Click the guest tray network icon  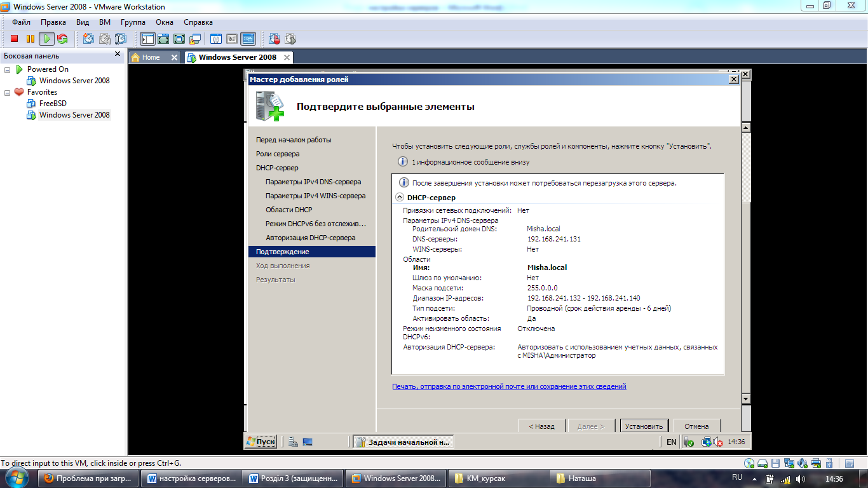[x=707, y=442]
